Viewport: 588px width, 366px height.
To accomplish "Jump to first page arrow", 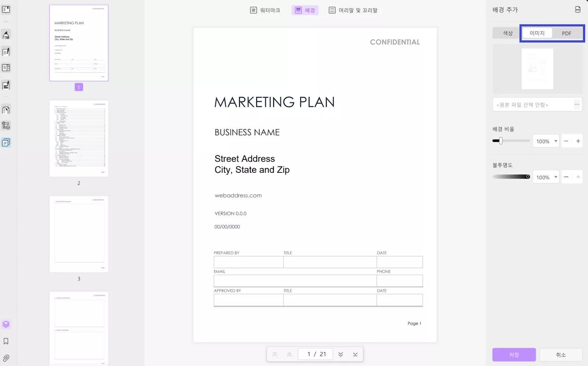I will pos(275,354).
